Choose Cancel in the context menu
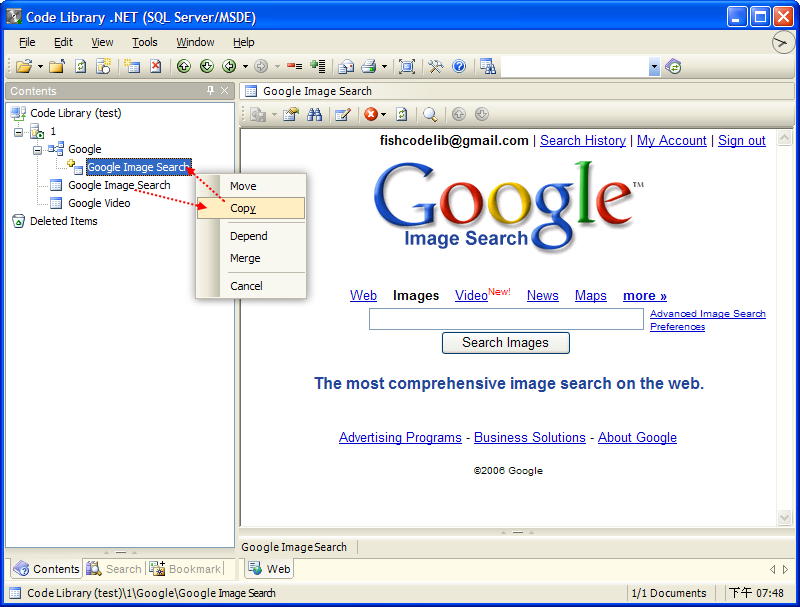 (x=251, y=286)
